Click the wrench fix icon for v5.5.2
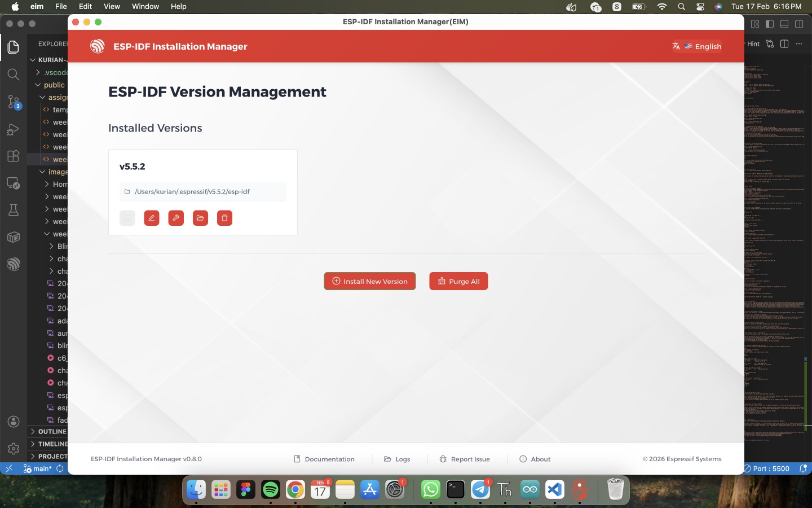Viewport: 812px width, 508px height. point(176,218)
